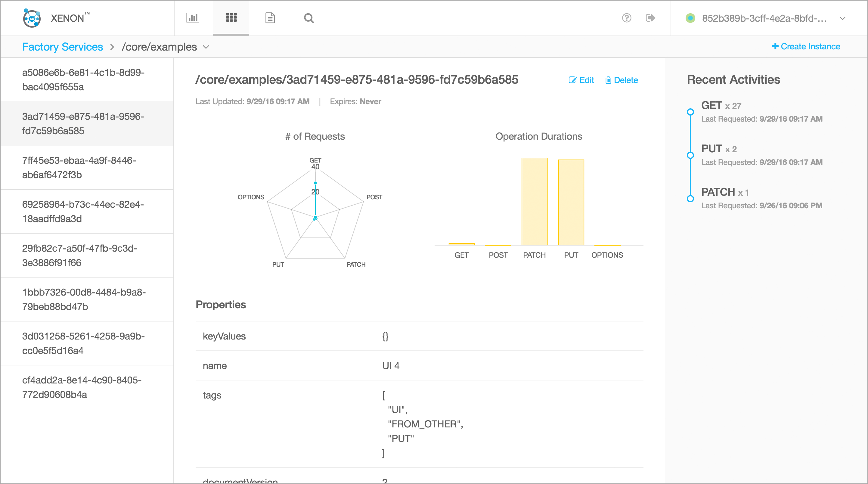Expand the node selector 852b389b dropdown
Image resolution: width=868 pixels, height=484 pixels.
tap(842, 18)
